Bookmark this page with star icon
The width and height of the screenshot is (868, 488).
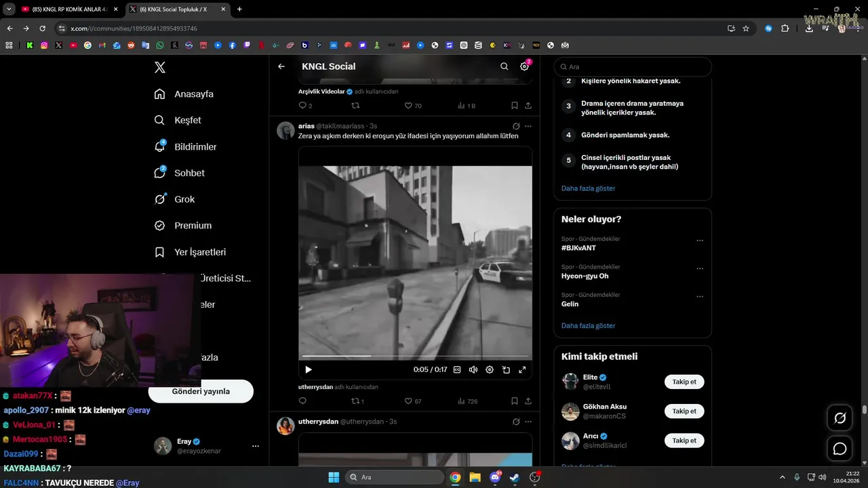(746, 28)
